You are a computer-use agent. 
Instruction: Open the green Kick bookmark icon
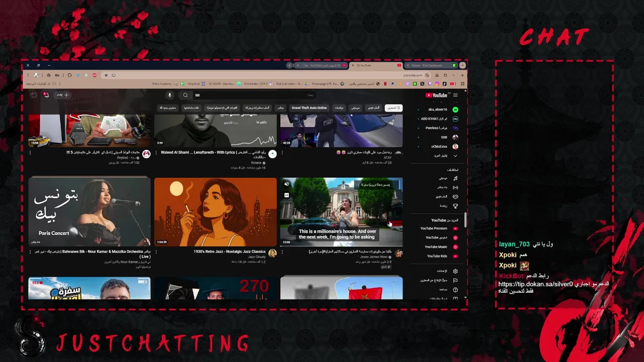pos(415,84)
